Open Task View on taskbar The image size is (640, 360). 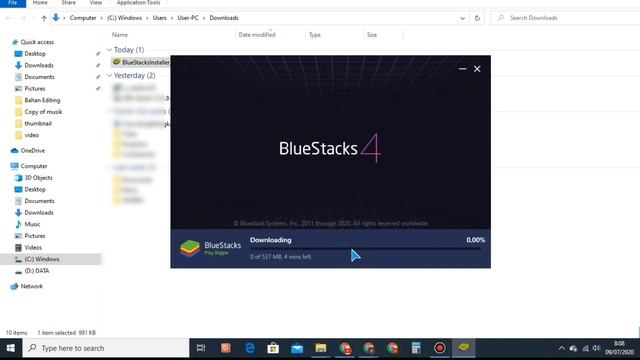tap(201, 348)
